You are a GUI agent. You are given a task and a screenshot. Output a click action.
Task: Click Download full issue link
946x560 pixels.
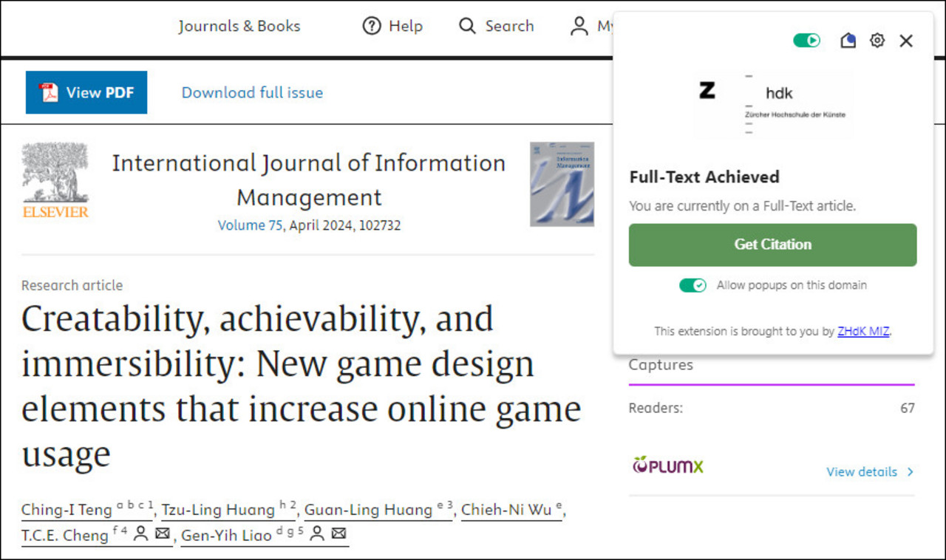tap(252, 92)
